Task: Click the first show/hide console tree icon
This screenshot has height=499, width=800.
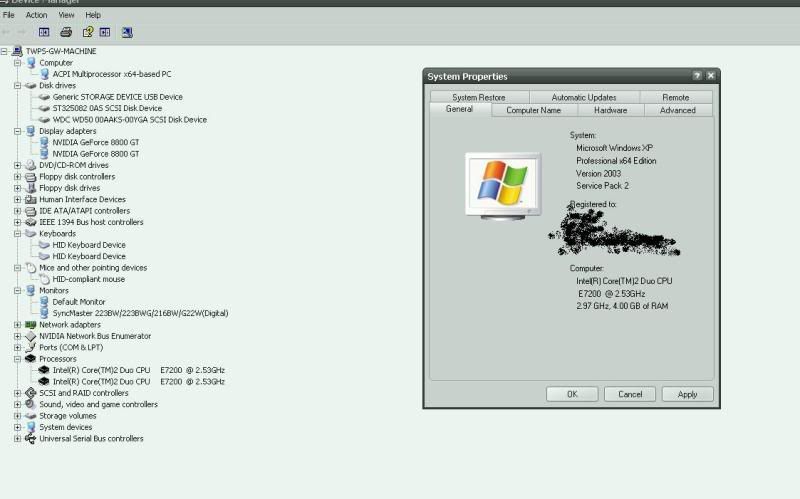Action: [44, 33]
